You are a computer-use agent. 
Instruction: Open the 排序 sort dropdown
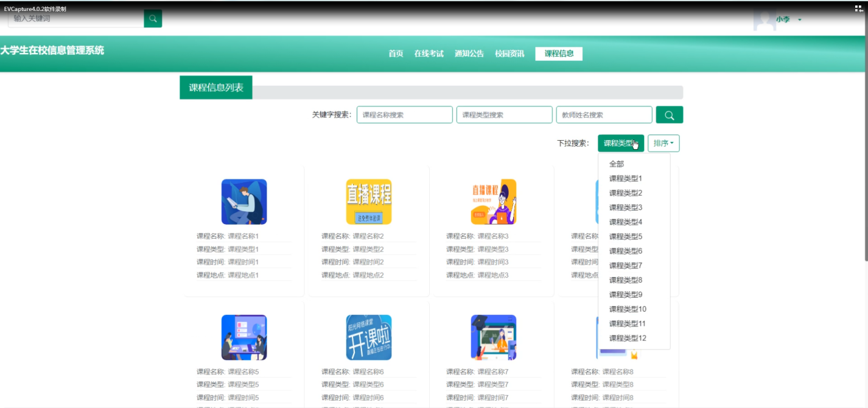click(663, 143)
